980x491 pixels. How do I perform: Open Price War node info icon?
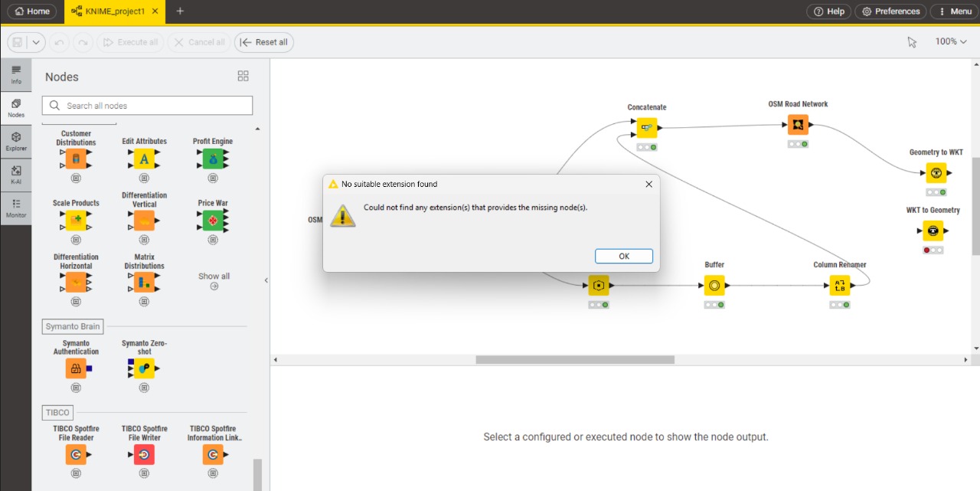(x=213, y=240)
